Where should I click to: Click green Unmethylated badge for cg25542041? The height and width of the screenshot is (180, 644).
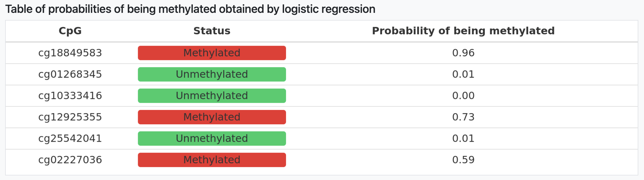[212, 139]
